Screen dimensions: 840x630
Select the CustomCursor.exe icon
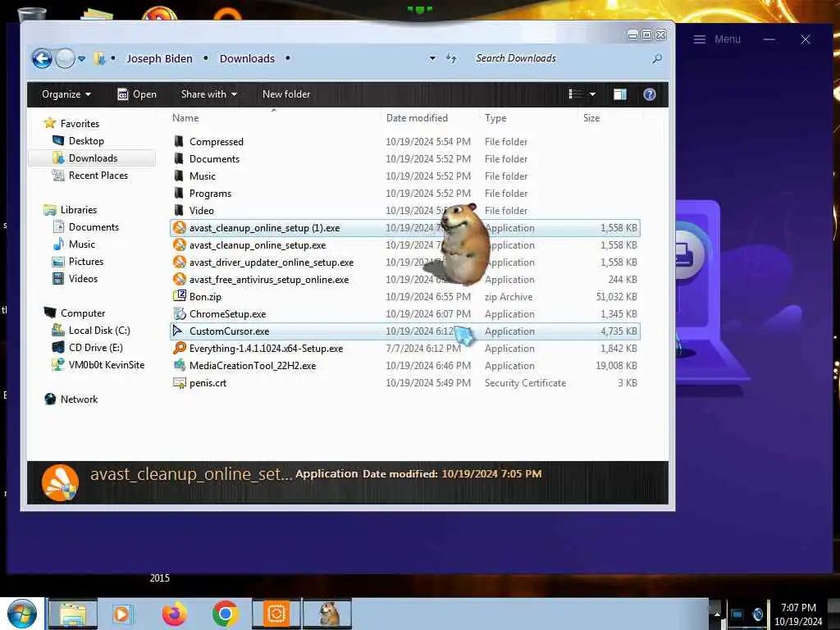(x=178, y=331)
